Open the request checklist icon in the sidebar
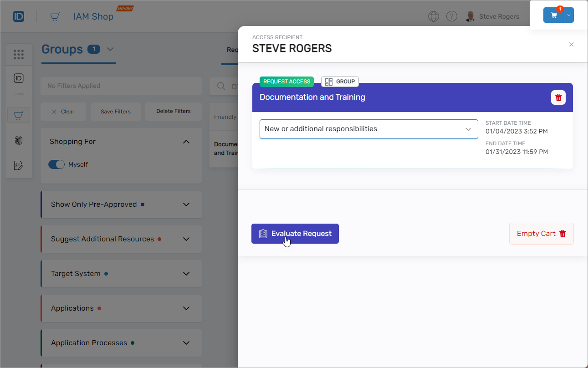 tap(18, 165)
